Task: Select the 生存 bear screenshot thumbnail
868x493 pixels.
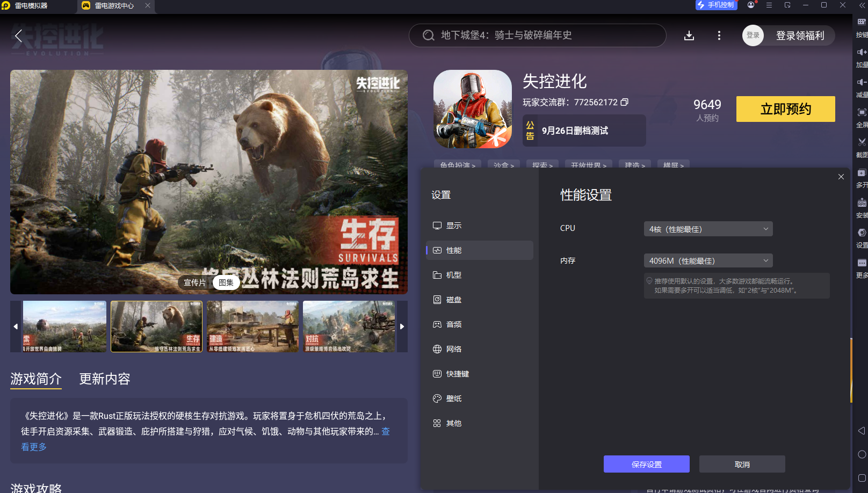Action: click(x=157, y=327)
